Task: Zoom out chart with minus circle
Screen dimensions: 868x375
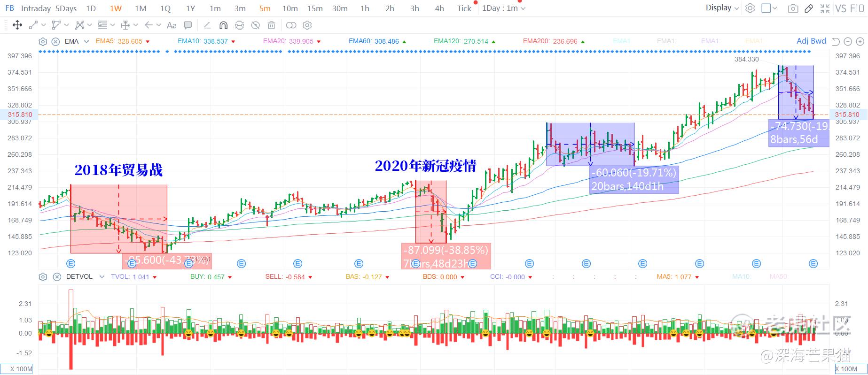Action: [x=848, y=42]
